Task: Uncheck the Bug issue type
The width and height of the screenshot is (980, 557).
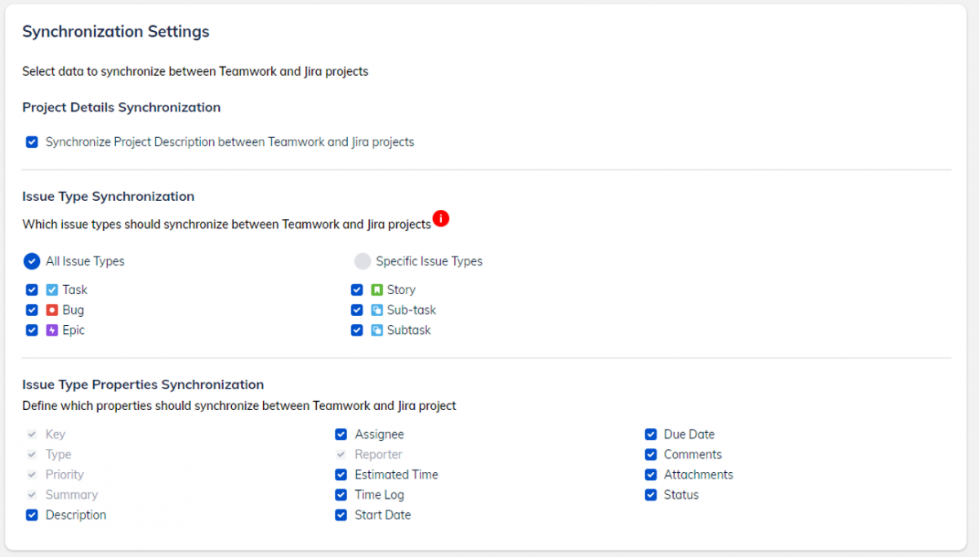Action: [31, 310]
